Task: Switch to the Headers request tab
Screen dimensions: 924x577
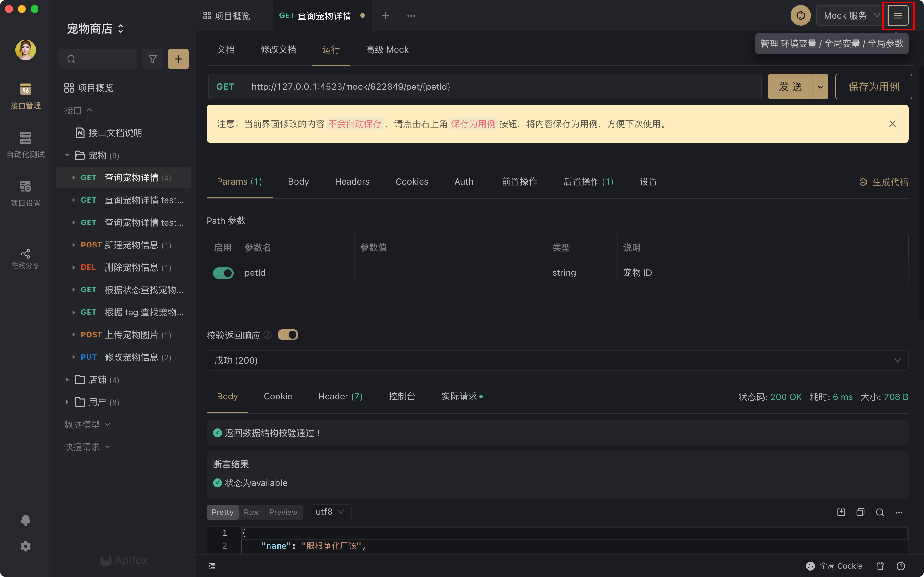Action: click(x=352, y=182)
